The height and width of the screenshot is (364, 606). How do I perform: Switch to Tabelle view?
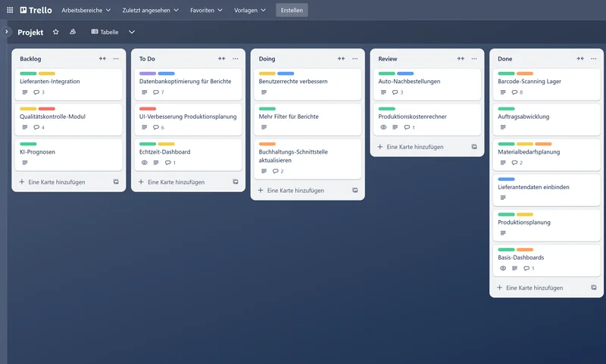click(x=105, y=32)
